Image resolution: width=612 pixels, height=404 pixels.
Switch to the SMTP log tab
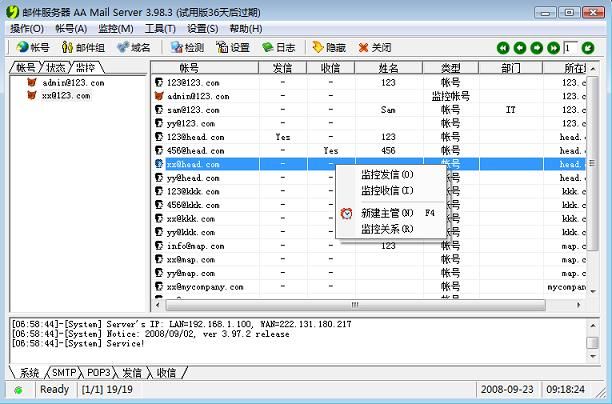65,372
